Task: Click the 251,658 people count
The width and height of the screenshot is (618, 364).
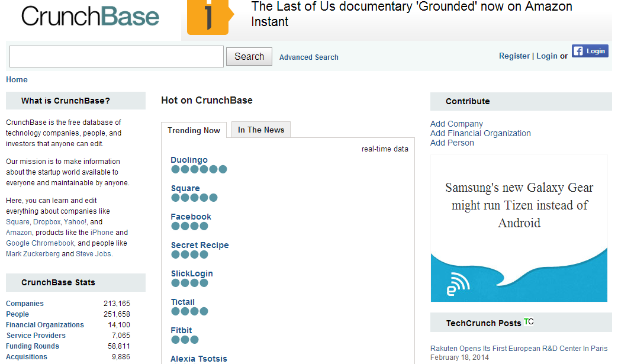Action: click(117, 314)
